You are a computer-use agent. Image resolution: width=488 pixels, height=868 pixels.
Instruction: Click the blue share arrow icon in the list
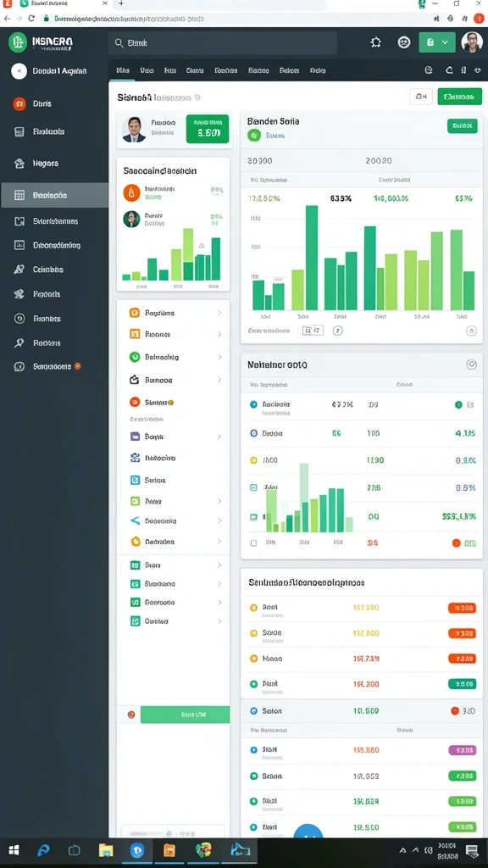pyautogui.click(x=135, y=521)
